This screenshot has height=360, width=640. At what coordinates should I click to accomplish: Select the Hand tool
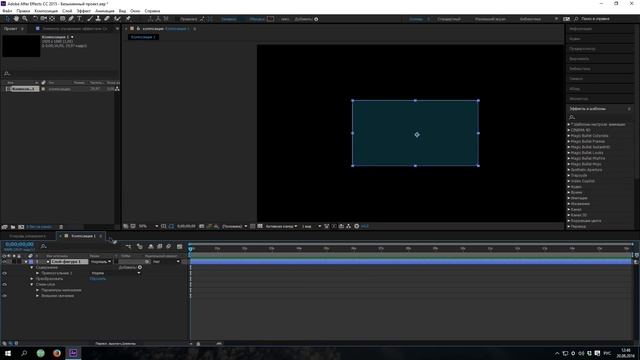[x=16, y=19]
